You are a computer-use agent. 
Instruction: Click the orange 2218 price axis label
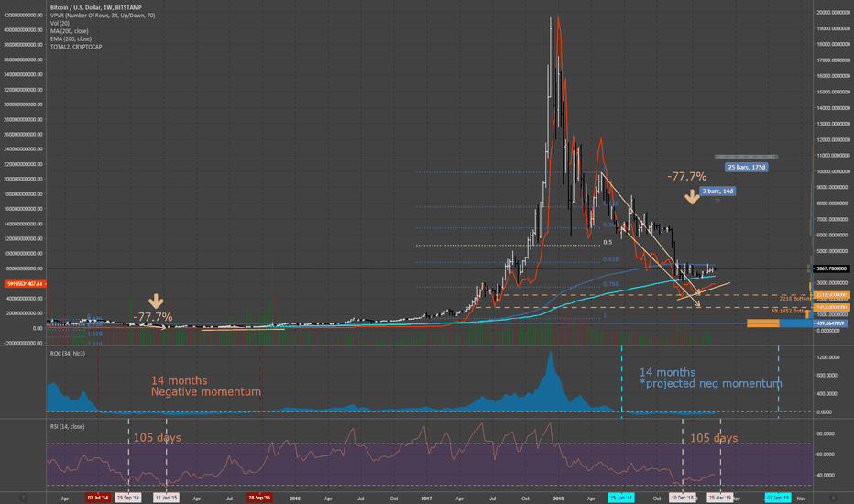[x=831, y=295]
